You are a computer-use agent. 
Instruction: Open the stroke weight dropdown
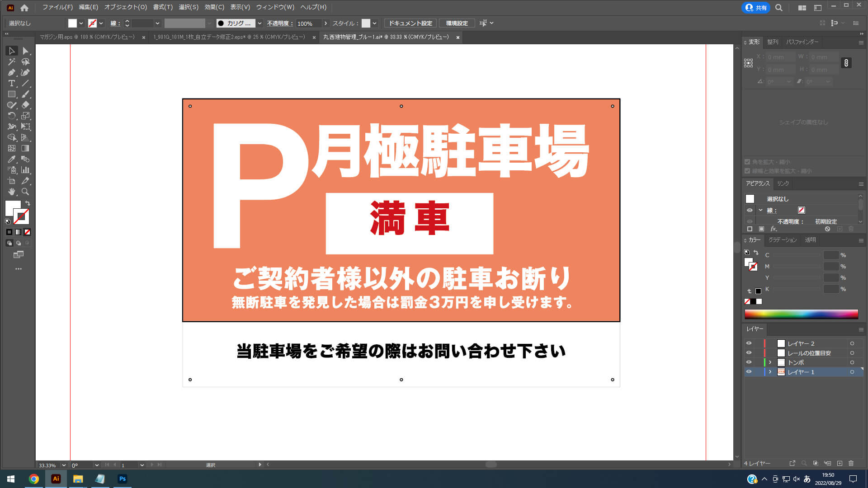click(x=157, y=23)
